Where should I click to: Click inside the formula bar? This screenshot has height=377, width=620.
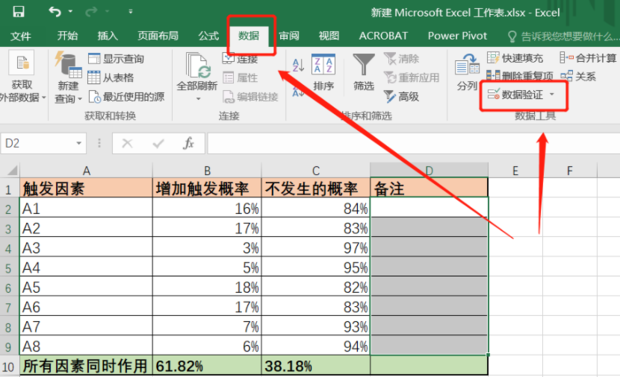tap(413, 143)
